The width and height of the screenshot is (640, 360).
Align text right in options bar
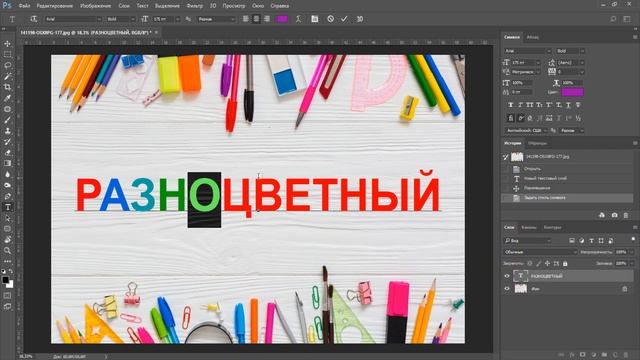click(267, 19)
